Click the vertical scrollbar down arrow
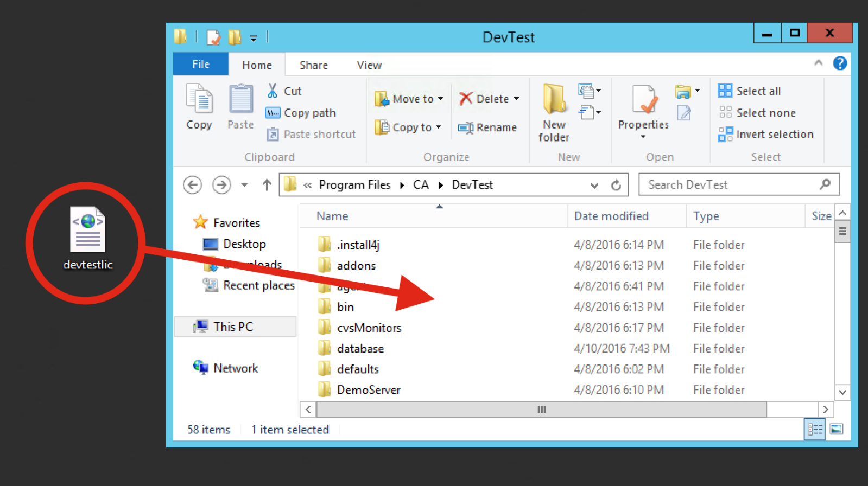Viewport: 868px width, 486px height. pyautogui.click(x=842, y=392)
